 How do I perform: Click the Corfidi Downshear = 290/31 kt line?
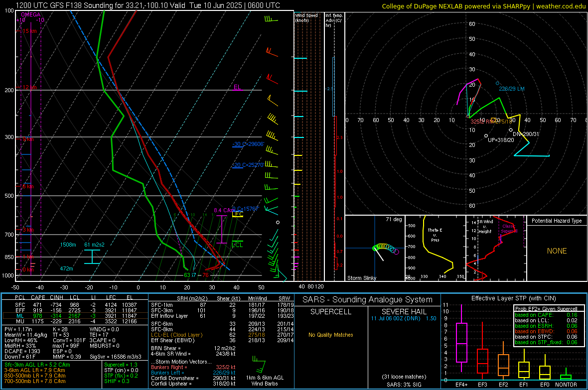click(x=193, y=378)
